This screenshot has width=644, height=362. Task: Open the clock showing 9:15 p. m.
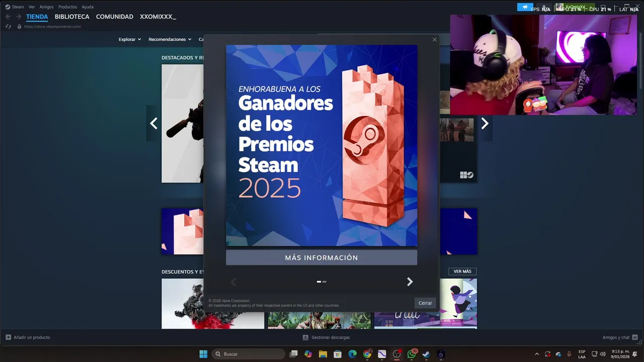point(620,354)
